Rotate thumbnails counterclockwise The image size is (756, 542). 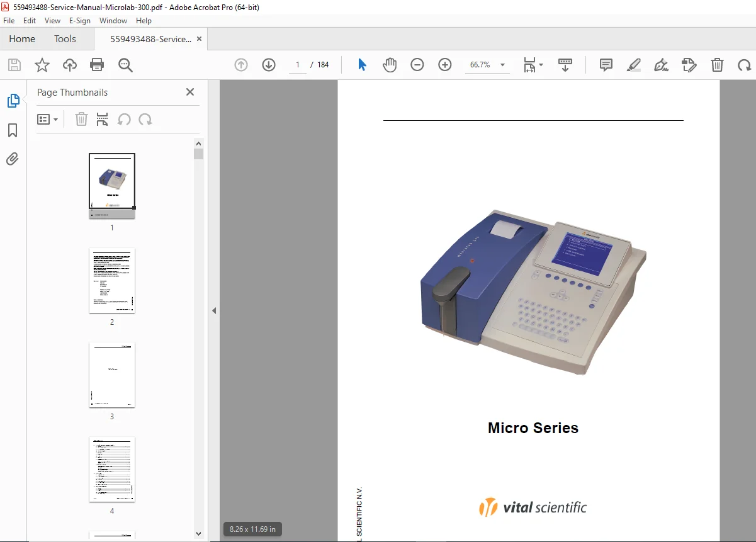pyautogui.click(x=124, y=119)
